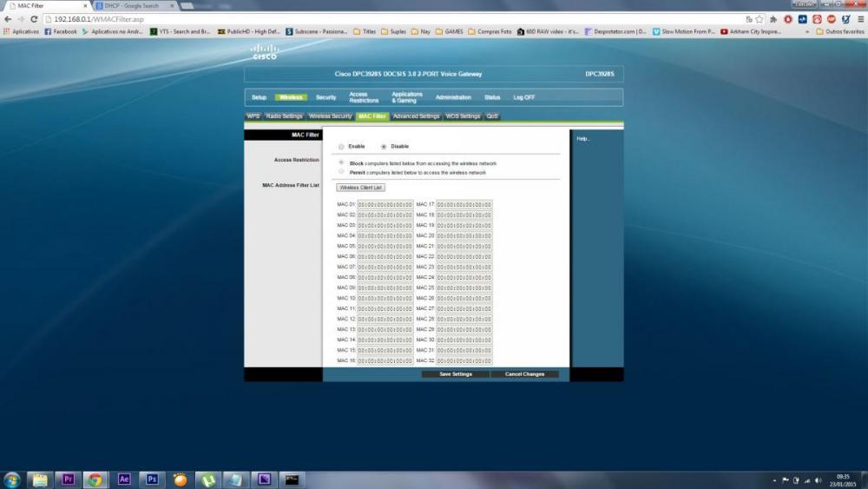Choose Block computers listed below option

341,162
